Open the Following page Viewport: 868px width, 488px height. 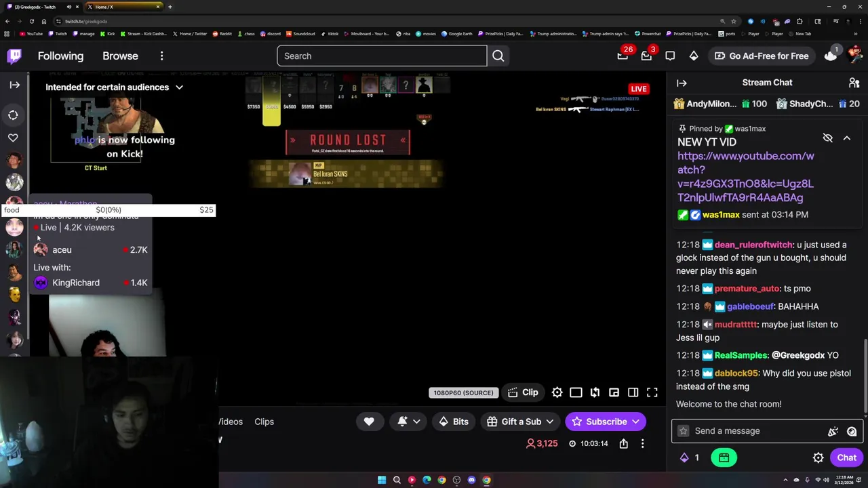60,56
